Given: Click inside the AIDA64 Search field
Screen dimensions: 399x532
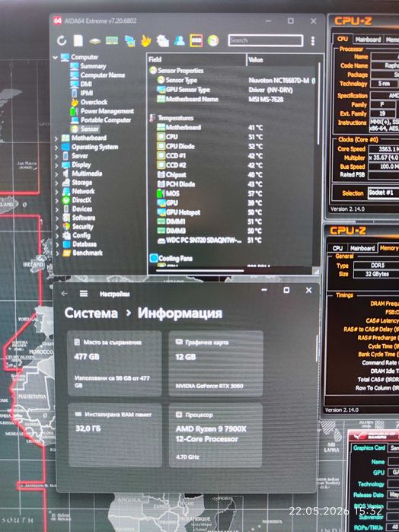Looking at the screenshot, I should click(x=265, y=40).
